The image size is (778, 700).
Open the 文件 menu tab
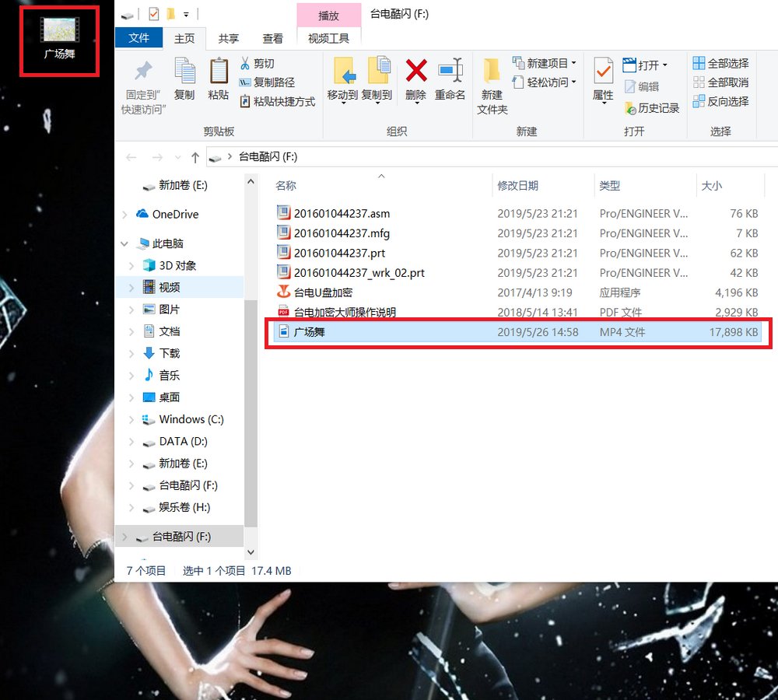click(138, 38)
